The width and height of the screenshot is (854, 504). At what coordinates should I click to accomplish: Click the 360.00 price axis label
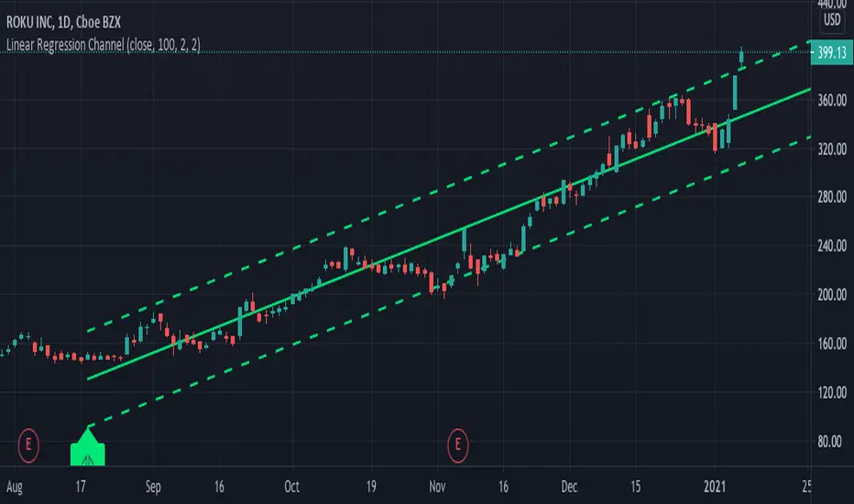tap(832, 100)
